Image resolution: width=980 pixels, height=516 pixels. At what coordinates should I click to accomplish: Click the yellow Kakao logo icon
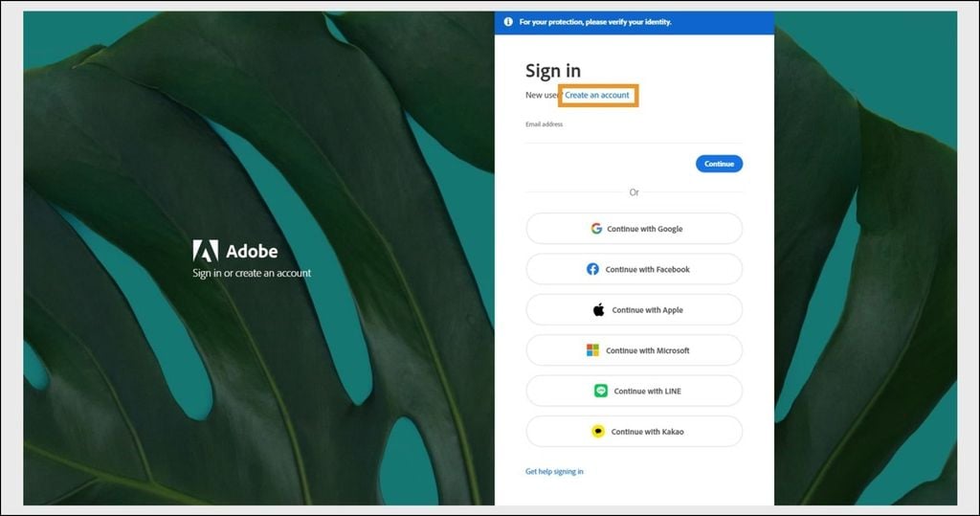[x=598, y=432]
